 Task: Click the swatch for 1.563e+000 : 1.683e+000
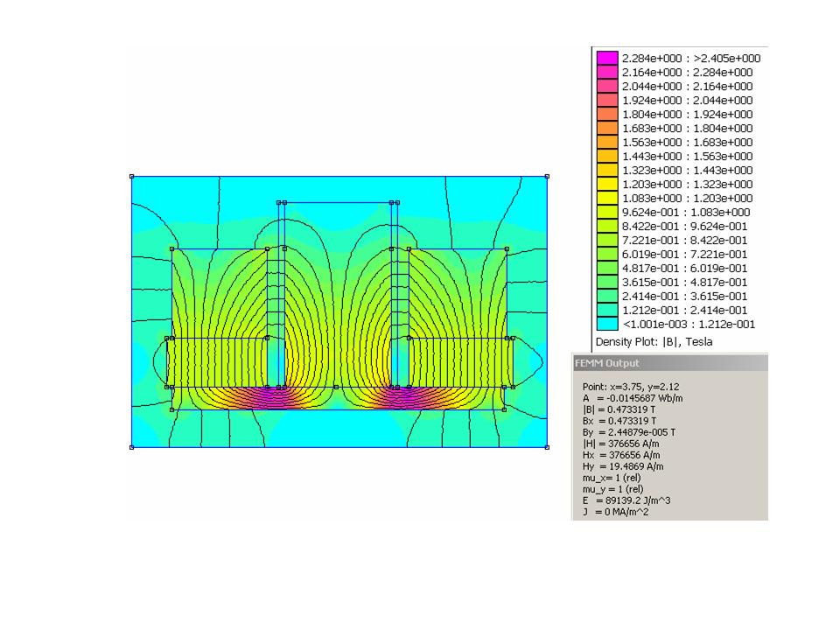[607, 142]
